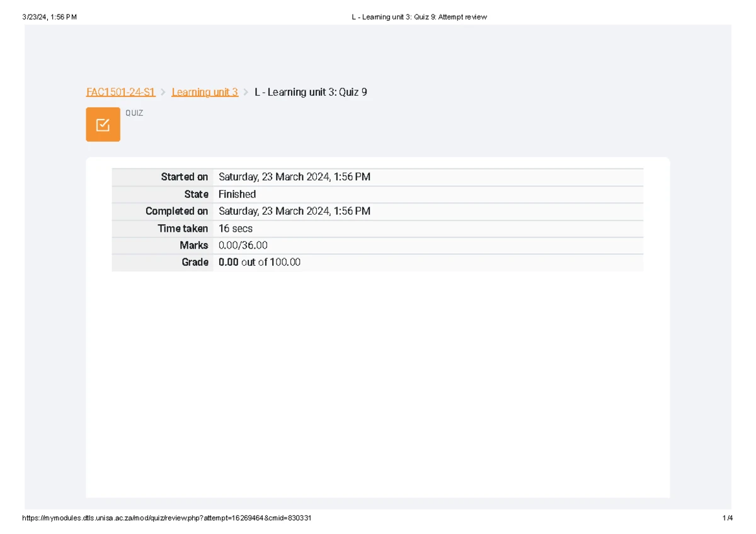Click the 'QUIZ' label next to the icon
756x534 pixels.
click(134, 113)
